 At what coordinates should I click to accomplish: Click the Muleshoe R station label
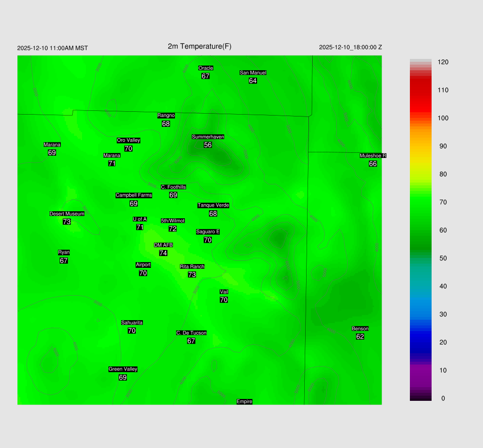coord(373,156)
